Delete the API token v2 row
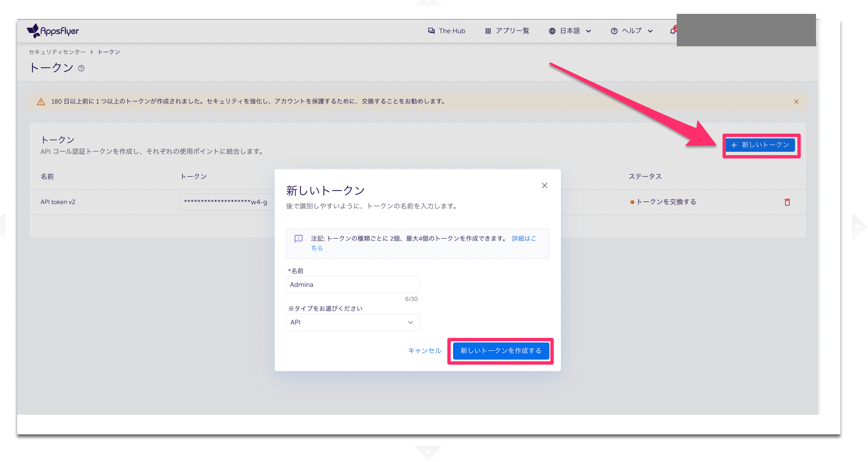Screen dimensions: 868x462 (x=787, y=202)
